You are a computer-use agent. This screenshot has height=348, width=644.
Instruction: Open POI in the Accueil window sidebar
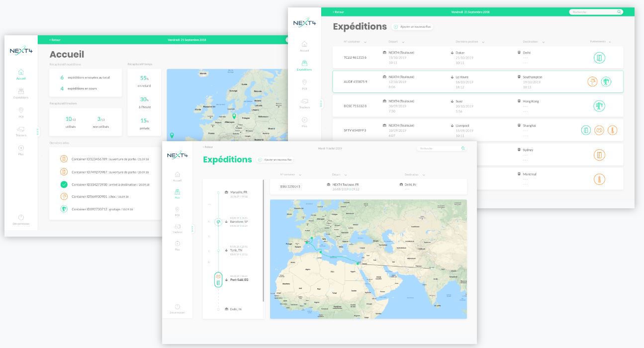pyautogui.click(x=21, y=112)
